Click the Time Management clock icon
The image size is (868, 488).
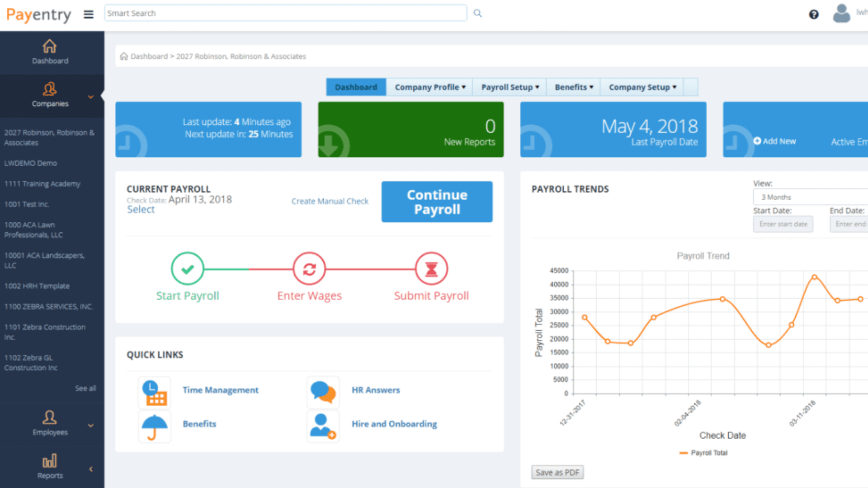155,392
